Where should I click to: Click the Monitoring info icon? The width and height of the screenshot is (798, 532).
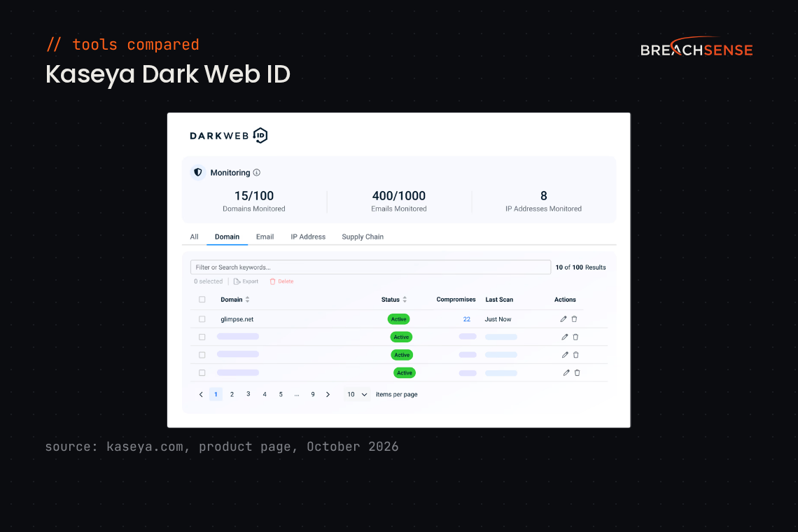256,173
